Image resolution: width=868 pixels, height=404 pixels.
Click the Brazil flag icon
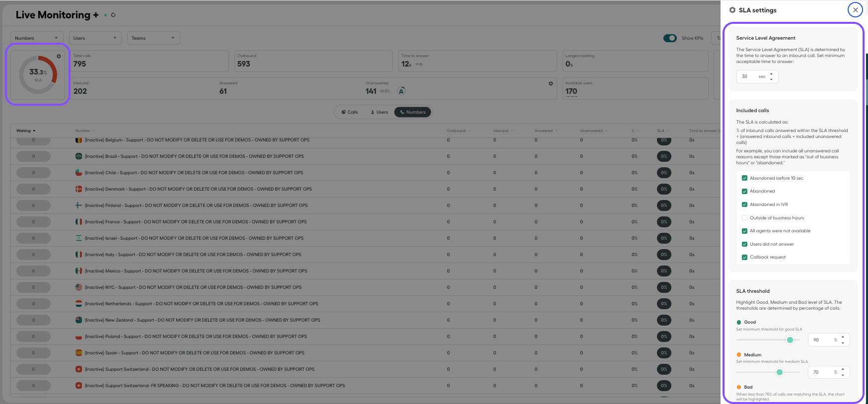tap(78, 156)
